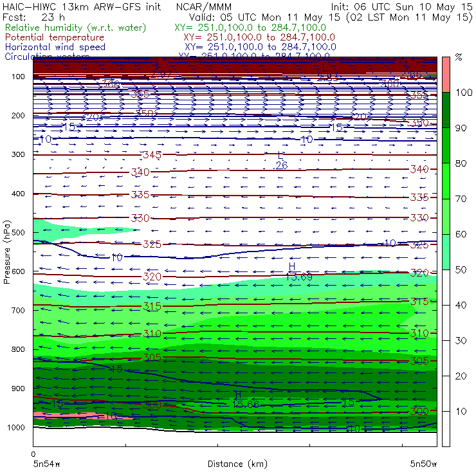Click the 80–90% green colorbar segment
The image size is (476, 476).
pos(446,145)
